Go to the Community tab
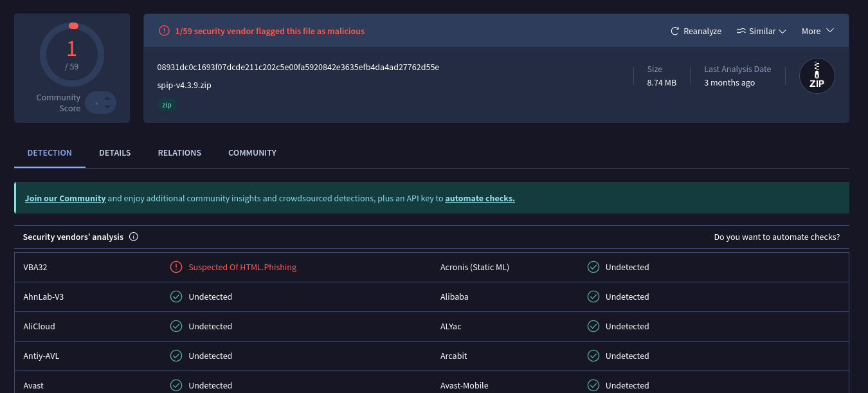Viewport: 868px width, 393px height. coord(252,152)
